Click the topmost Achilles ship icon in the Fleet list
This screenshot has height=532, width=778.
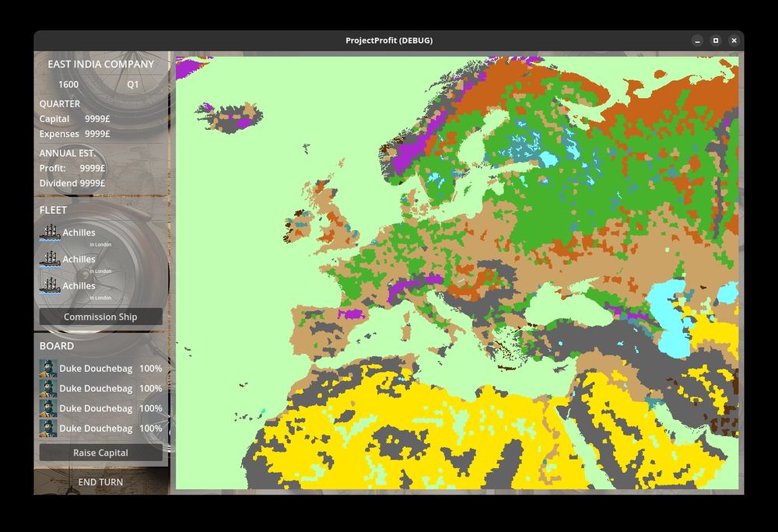tap(50, 232)
